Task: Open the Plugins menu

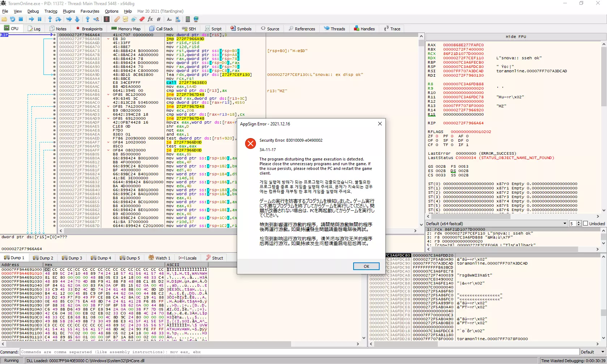Action: pyautogui.click(x=69, y=11)
